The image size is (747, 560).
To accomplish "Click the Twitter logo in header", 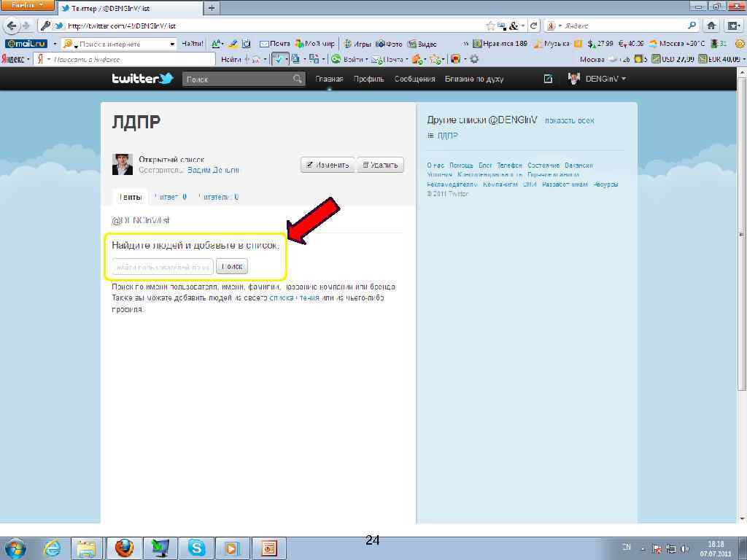I will pyautogui.click(x=142, y=79).
